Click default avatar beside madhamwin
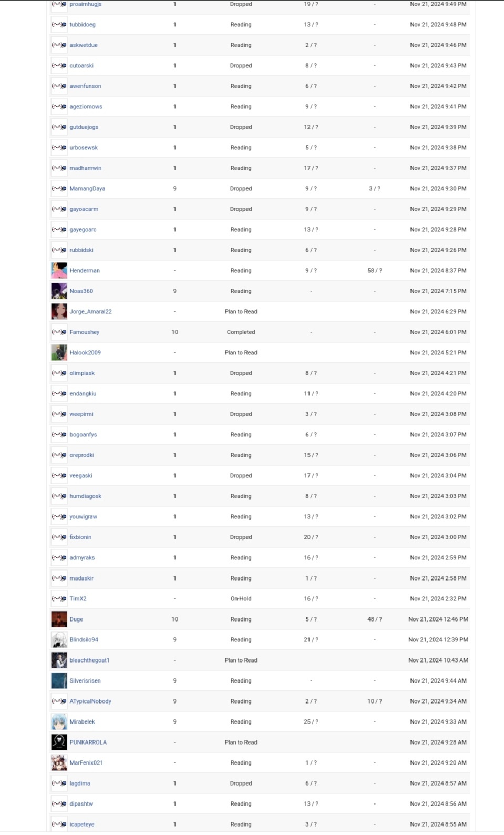Viewport: 504px width, 835px height. tap(59, 168)
